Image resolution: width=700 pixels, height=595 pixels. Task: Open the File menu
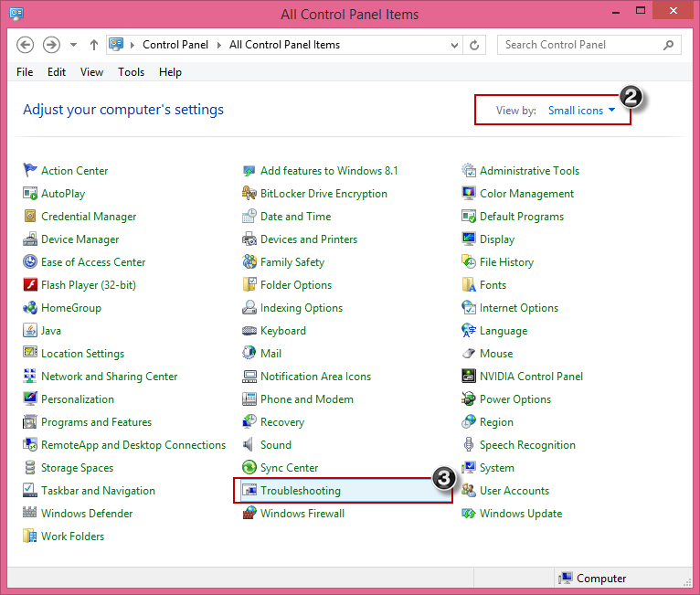pyautogui.click(x=25, y=72)
